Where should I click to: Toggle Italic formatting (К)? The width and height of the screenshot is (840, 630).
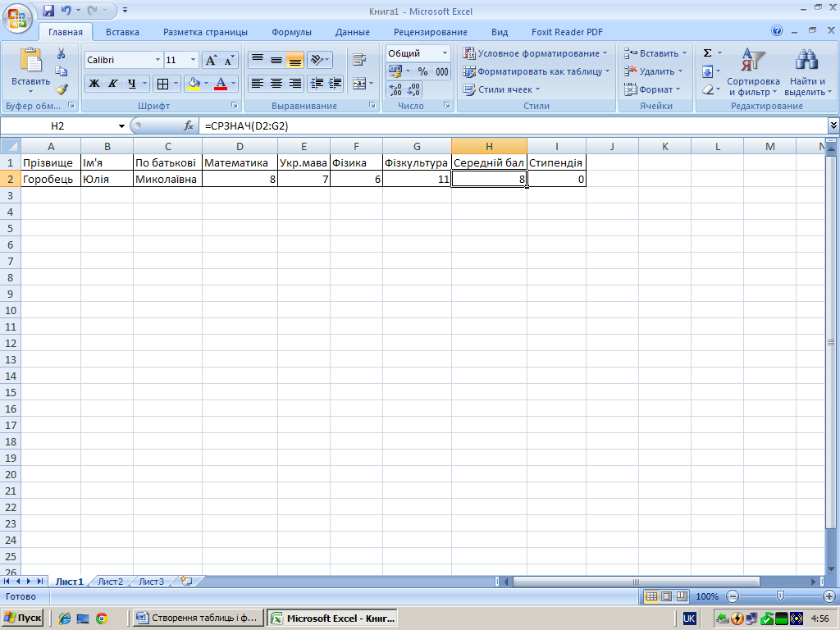(112, 84)
